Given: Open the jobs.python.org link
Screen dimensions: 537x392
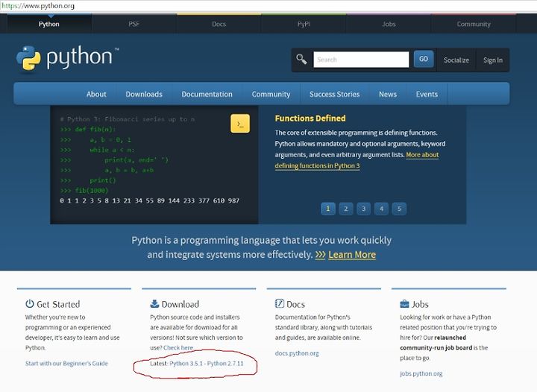Looking at the screenshot, I should (421, 373).
